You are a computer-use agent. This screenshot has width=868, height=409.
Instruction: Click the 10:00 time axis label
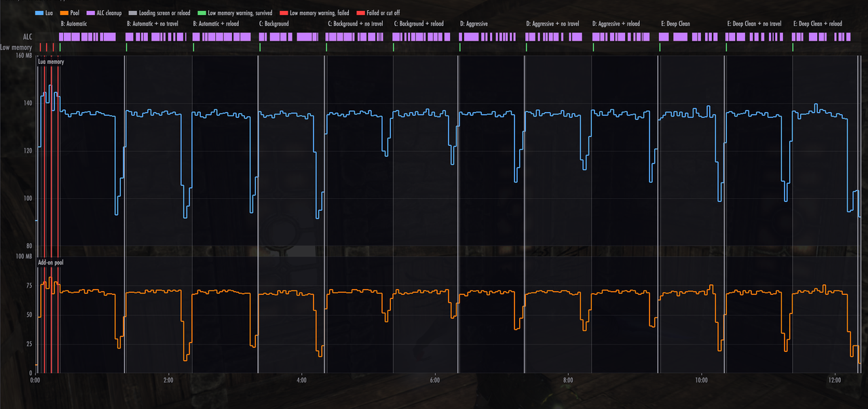click(701, 381)
